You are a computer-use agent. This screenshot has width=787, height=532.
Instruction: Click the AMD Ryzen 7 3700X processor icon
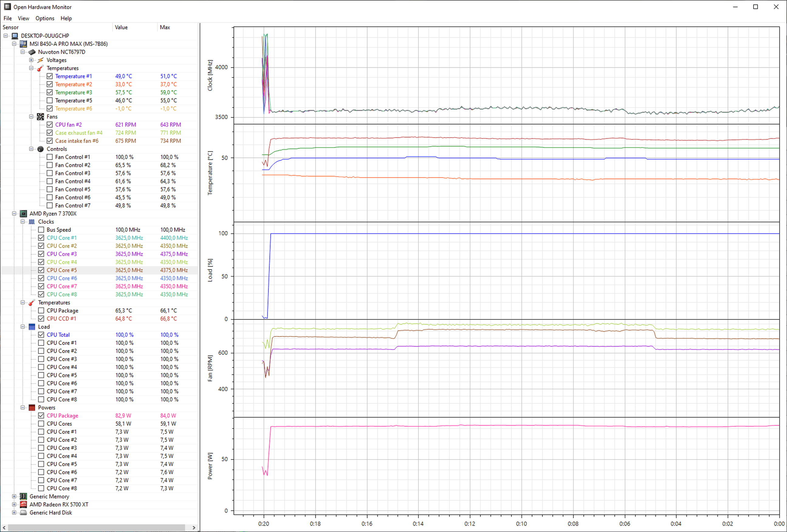point(23,214)
